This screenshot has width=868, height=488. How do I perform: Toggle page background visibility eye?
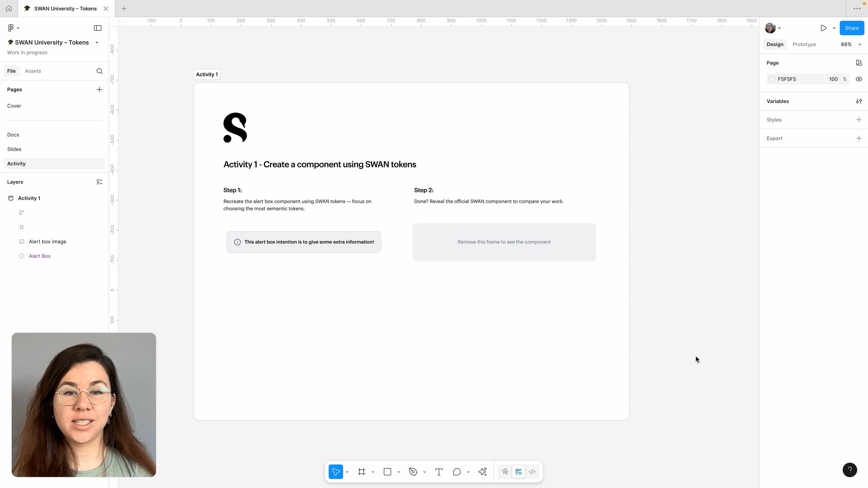point(859,79)
